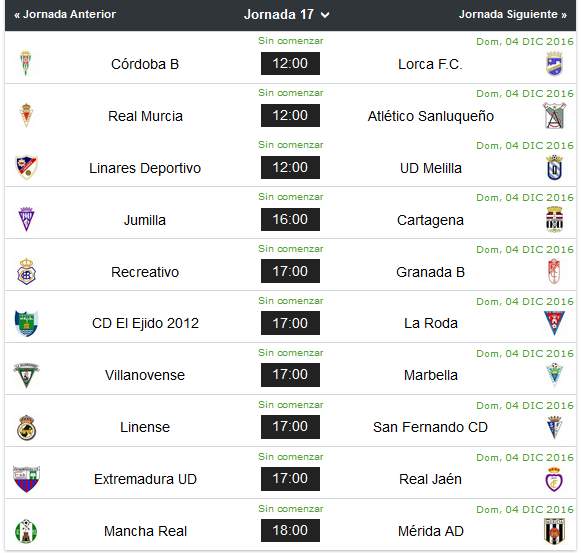Open the San Fernando CD team name

tap(430, 427)
